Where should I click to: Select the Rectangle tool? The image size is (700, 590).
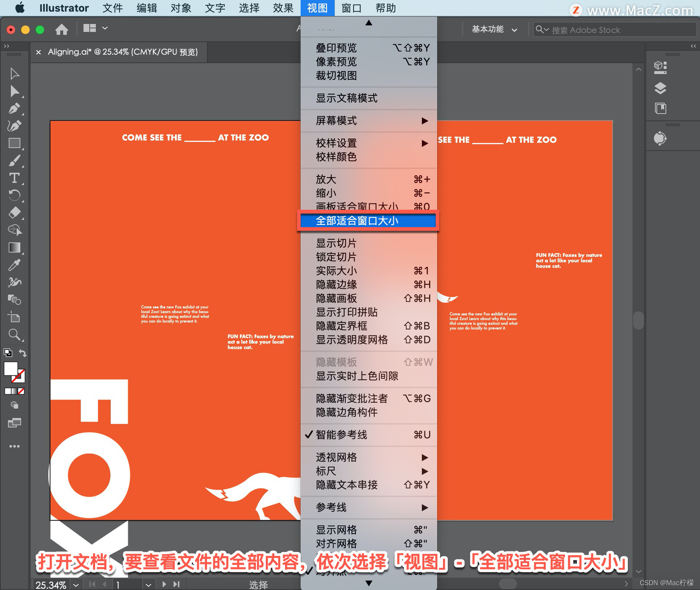click(x=14, y=143)
